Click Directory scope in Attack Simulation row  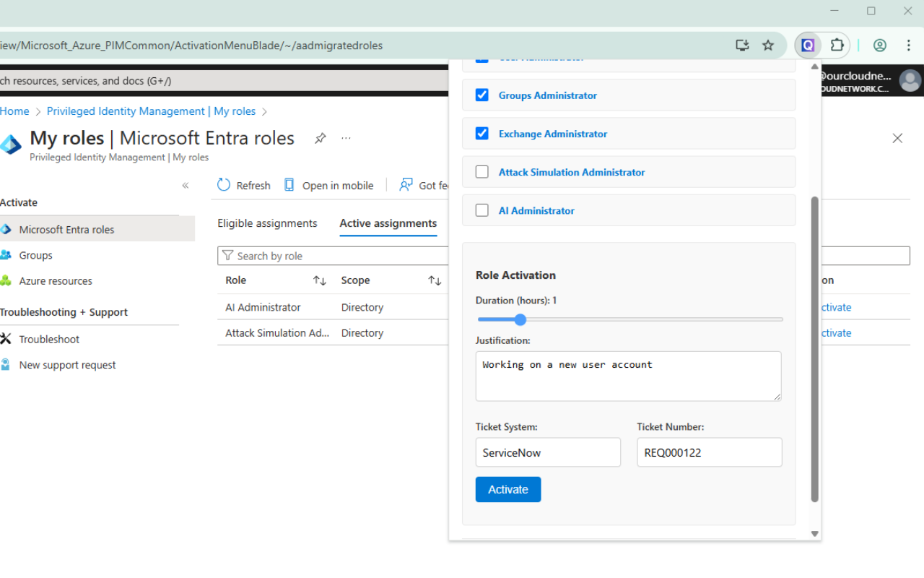pyautogui.click(x=362, y=333)
